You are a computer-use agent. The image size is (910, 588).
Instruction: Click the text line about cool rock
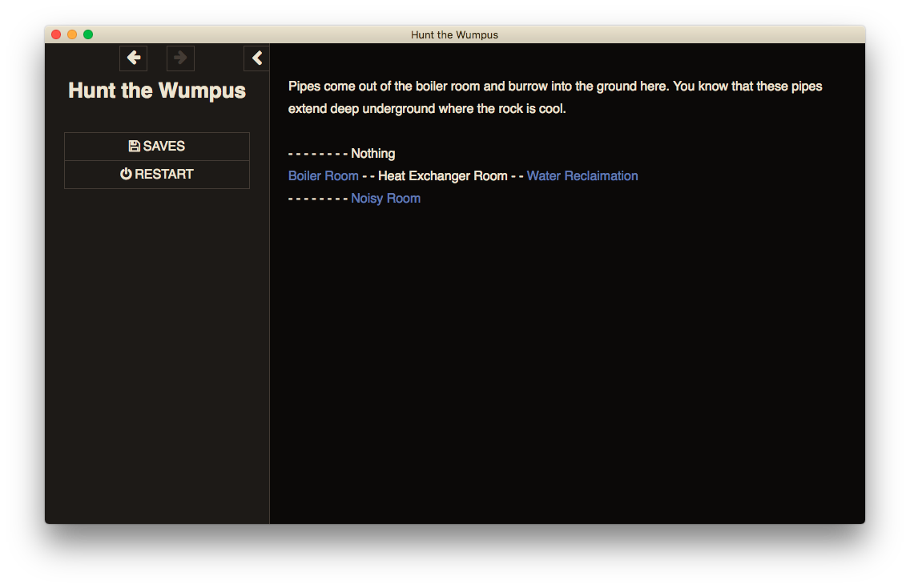427,109
